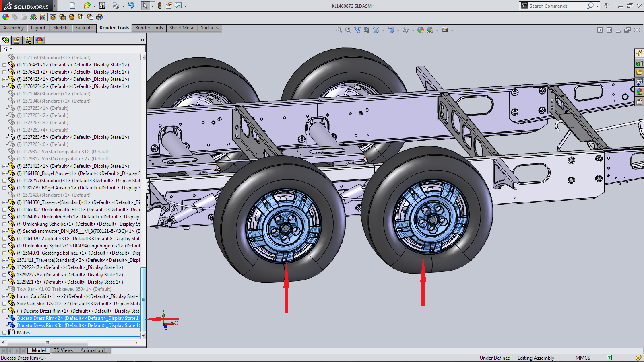Open the PropertyManager tab icon
The image size is (644, 362).
tap(17, 40)
